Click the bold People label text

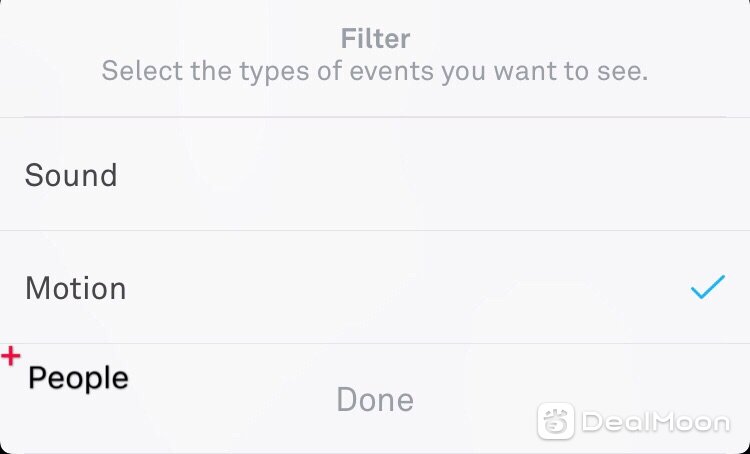[78, 378]
